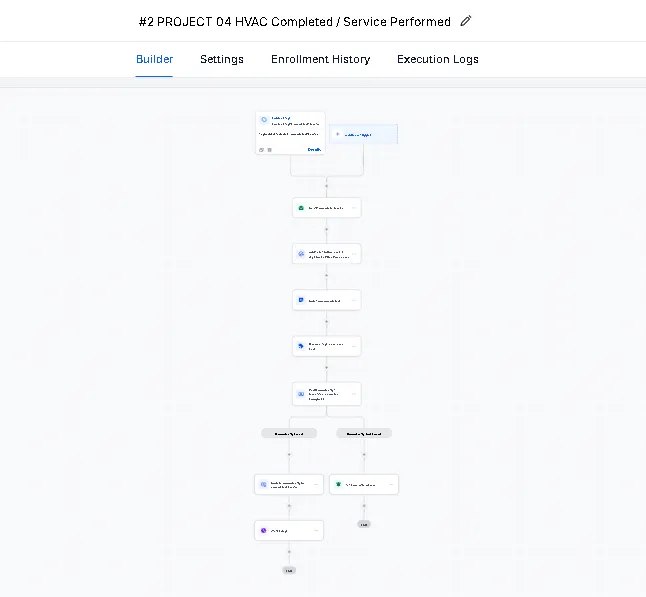Click the plus connector directly below the trigger
646x597 pixels.
click(x=327, y=186)
